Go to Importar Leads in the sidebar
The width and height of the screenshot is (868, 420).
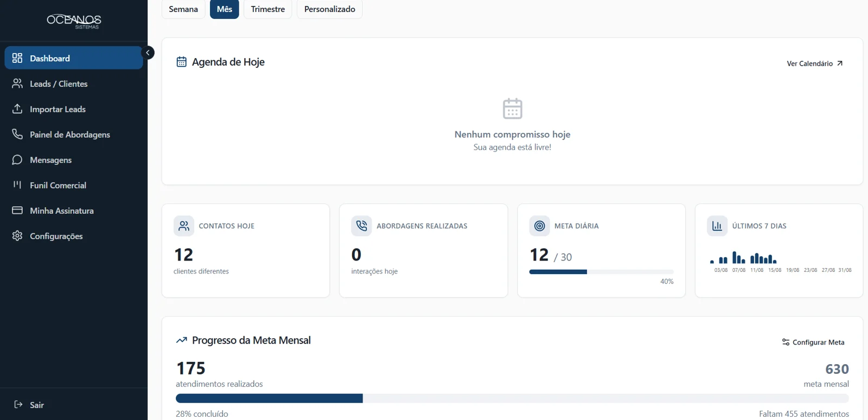(74, 109)
